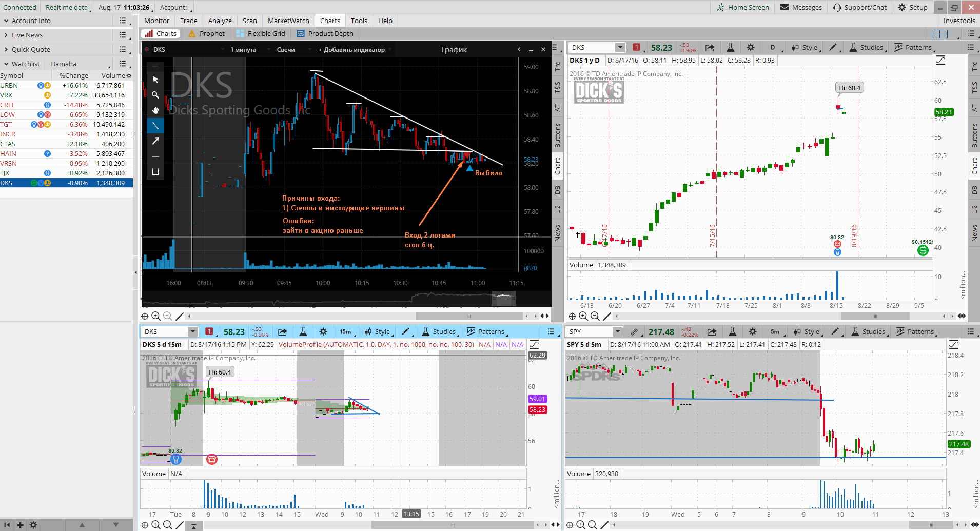Viewport: 980px width, 531px height.
Task: Switch to the Product Depth subtab
Action: tap(325, 33)
